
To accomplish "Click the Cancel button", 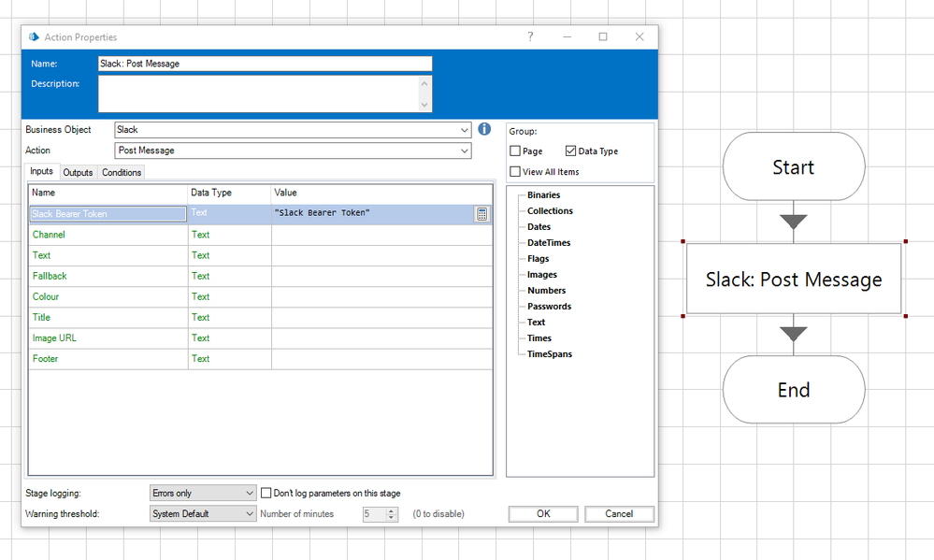I will [x=619, y=513].
